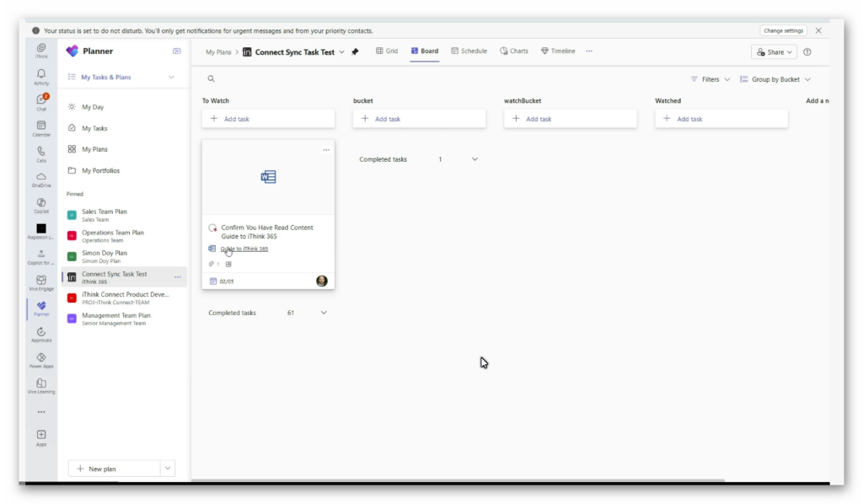This screenshot has width=863, height=504.
Task: Click the assignee avatar on the task card
Action: click(322, 281)
